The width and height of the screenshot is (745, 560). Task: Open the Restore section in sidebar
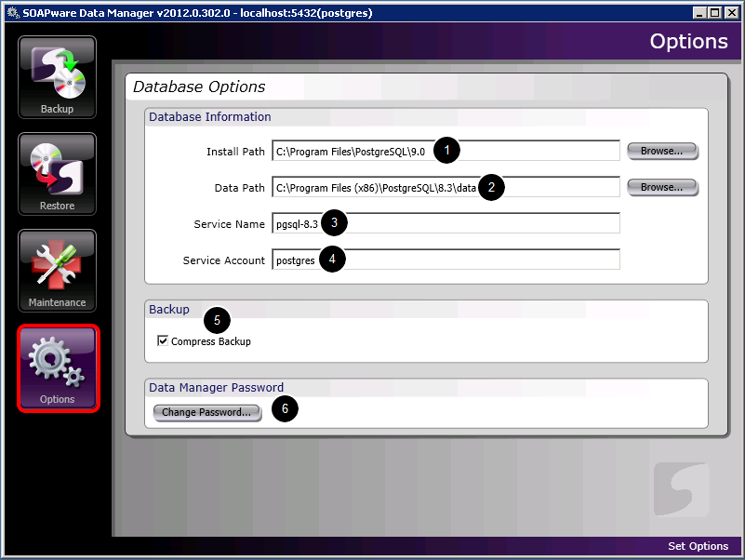point(57,174)
